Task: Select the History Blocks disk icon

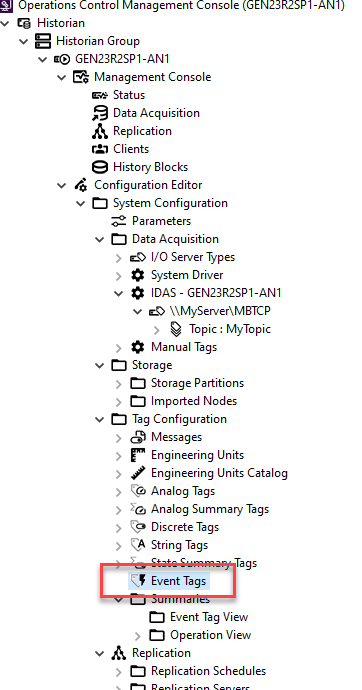Action: tap(100, 167)
